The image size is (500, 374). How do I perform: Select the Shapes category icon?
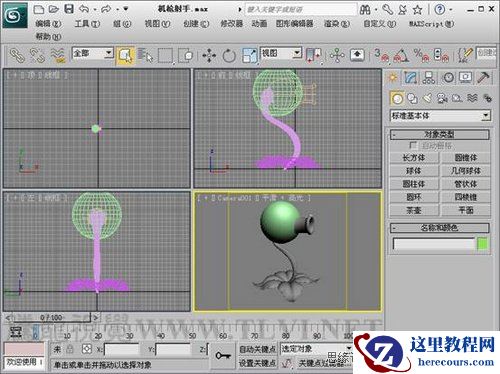[413, 98]
